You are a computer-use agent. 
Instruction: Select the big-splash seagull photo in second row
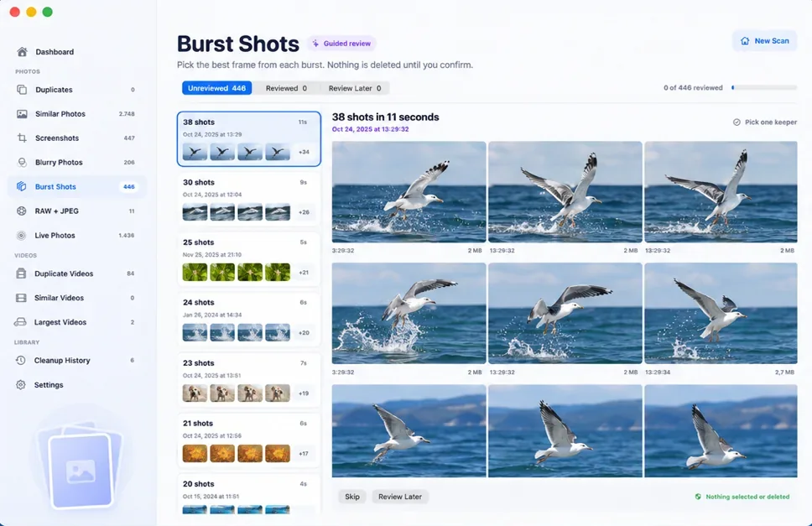pyautogui.click(x=409, y=313)
